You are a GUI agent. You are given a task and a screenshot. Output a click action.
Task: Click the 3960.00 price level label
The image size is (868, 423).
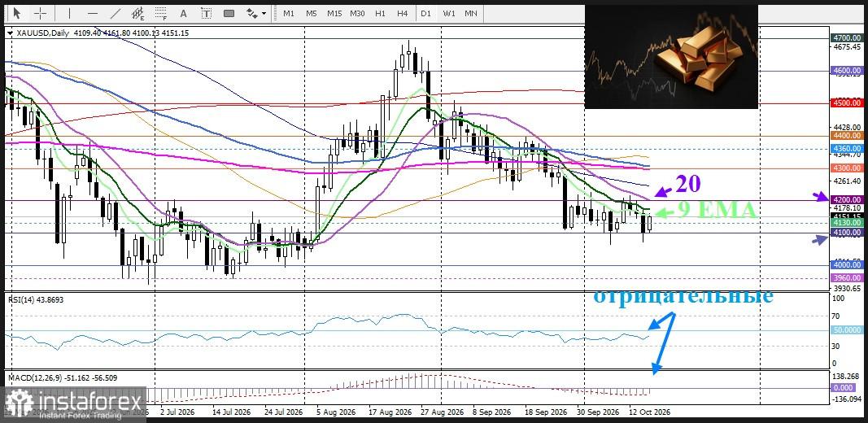coord(847,278)
